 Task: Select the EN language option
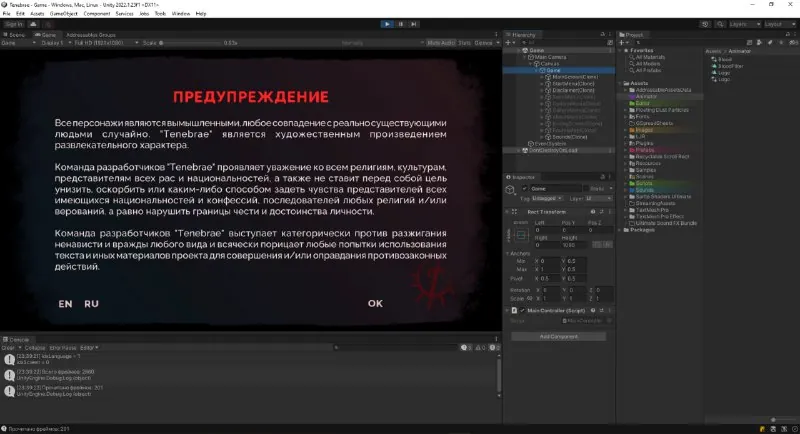pos(65,304)
